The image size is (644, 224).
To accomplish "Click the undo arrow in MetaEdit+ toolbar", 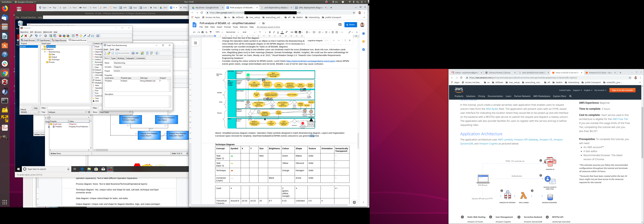I will coord(36,36).
